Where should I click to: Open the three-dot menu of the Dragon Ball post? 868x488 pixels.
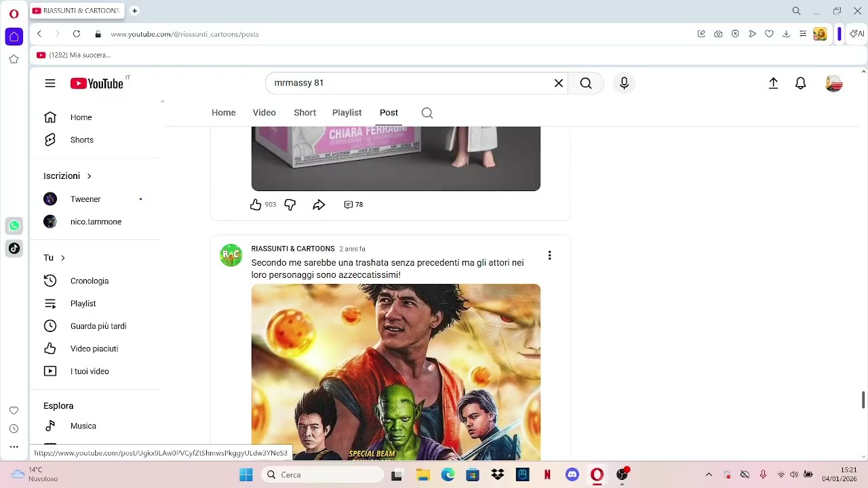point(549,256)
